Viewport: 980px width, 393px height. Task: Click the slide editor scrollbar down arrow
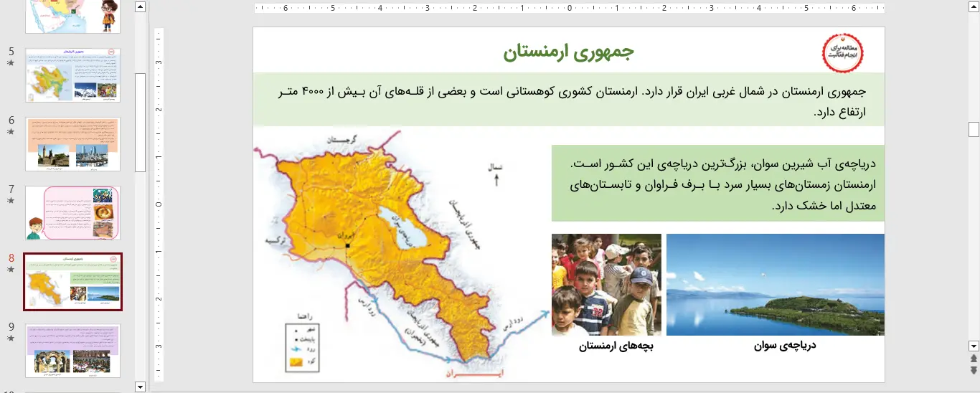click(974, 345)
